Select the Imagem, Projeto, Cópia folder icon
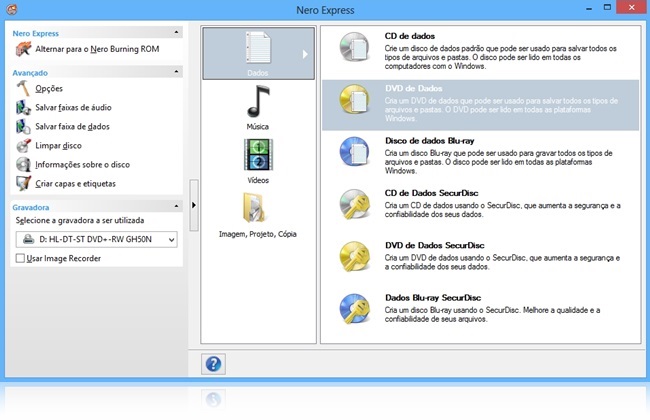The width and height of the screenshot is (650, 420). [x=255, y=207]
